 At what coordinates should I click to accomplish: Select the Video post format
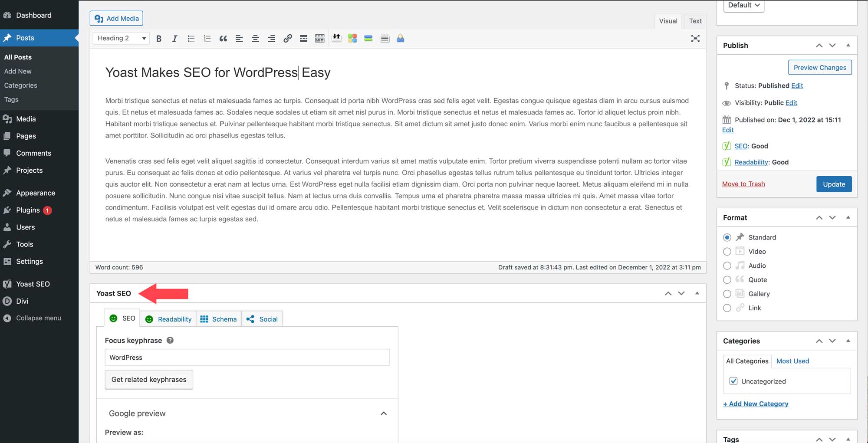727,252
